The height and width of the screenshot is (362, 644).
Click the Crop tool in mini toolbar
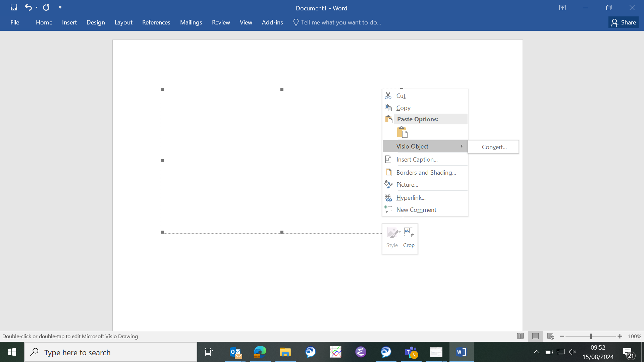409,238
